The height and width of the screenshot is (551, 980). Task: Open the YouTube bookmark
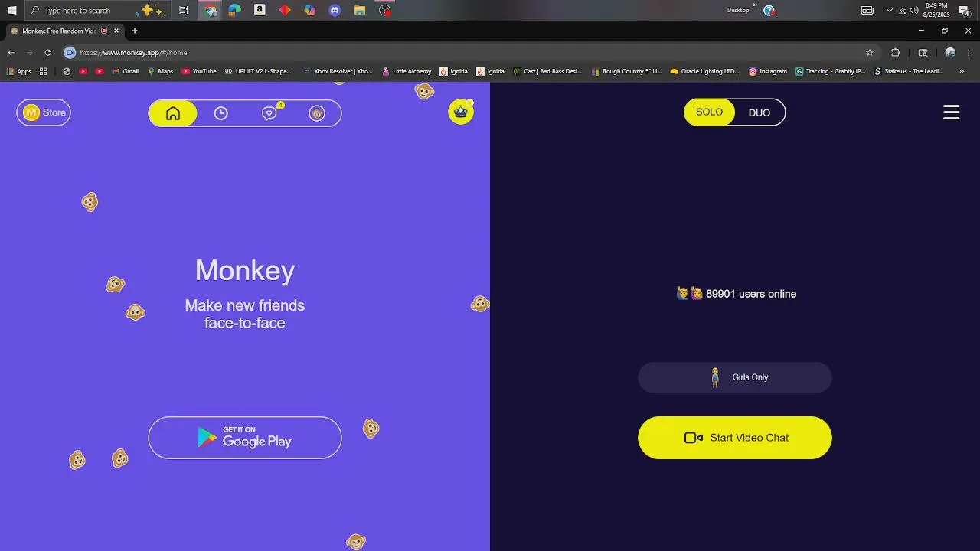tap(199, 71)
